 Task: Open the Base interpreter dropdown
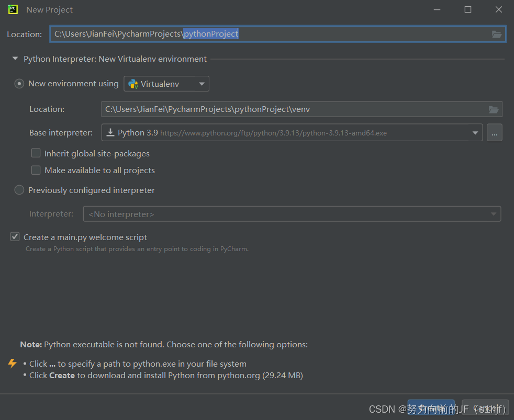292,132
